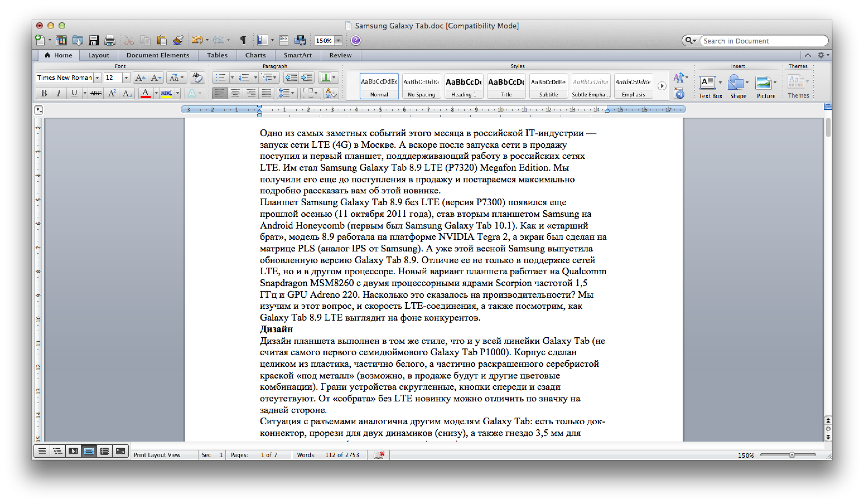The height and width of the screenshot is (504, 864).
Task: Show paragraph marks with pilcrow icon
Action: coord(243,40)
